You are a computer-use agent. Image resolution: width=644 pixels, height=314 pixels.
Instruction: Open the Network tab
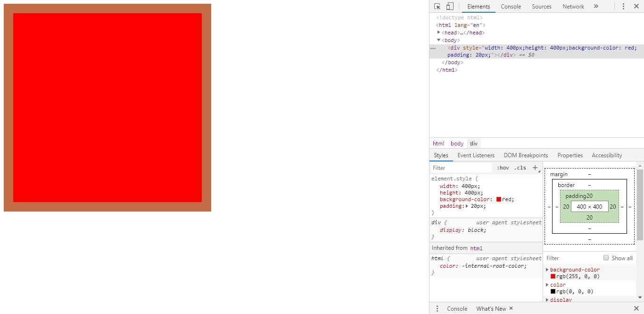click(573, 7)
